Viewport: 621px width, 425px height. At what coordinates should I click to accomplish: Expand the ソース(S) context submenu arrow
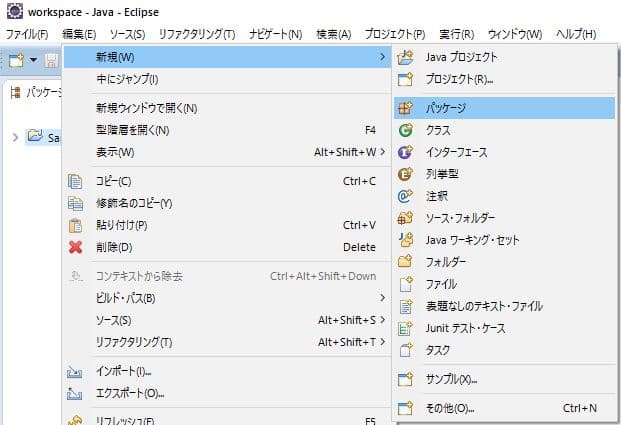382,320
